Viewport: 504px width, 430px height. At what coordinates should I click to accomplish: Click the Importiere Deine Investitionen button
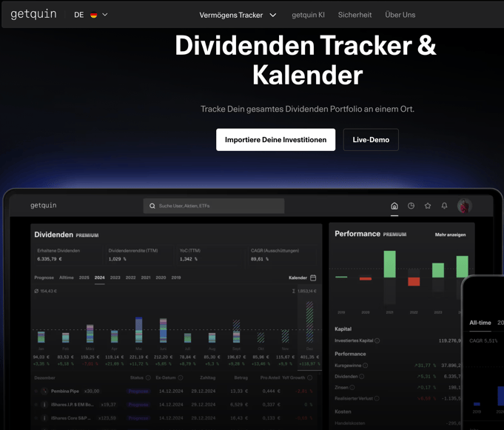[275, 140]
